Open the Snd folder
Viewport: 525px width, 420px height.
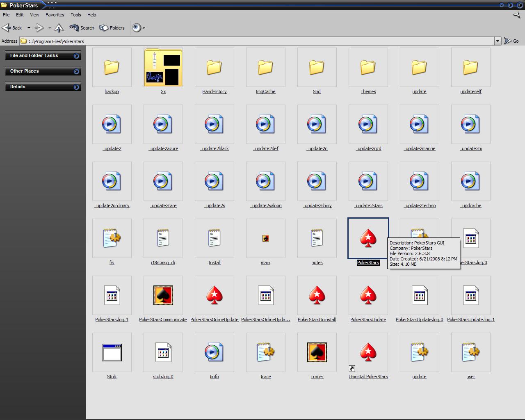click(x=317, y=67)
